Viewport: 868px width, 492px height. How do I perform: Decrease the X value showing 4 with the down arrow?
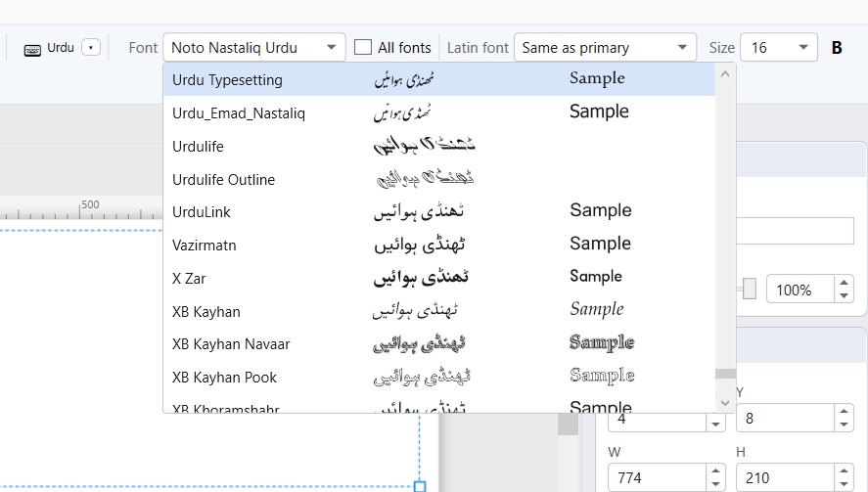click(x=715, y=425)
